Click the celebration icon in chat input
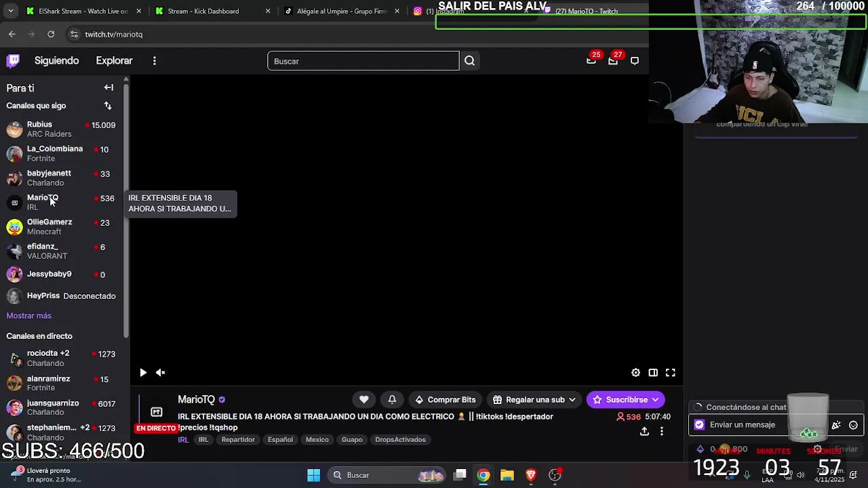 836,425
